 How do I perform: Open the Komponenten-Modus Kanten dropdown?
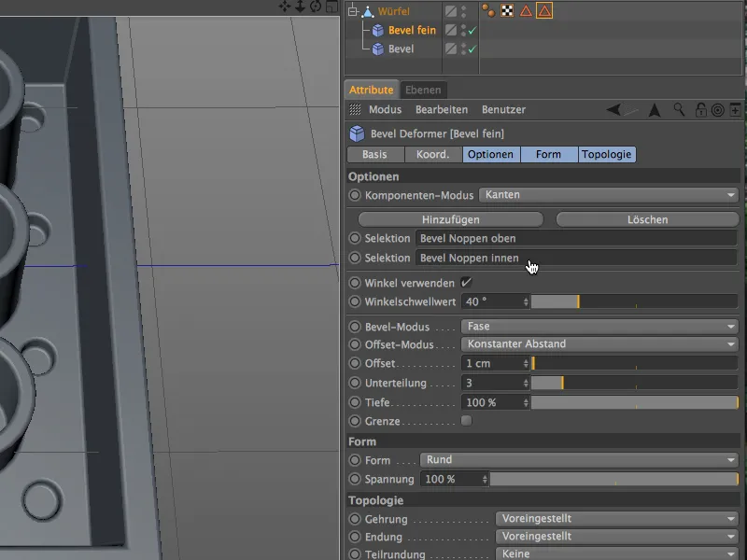pyautogui.click(x=609, y=195)
